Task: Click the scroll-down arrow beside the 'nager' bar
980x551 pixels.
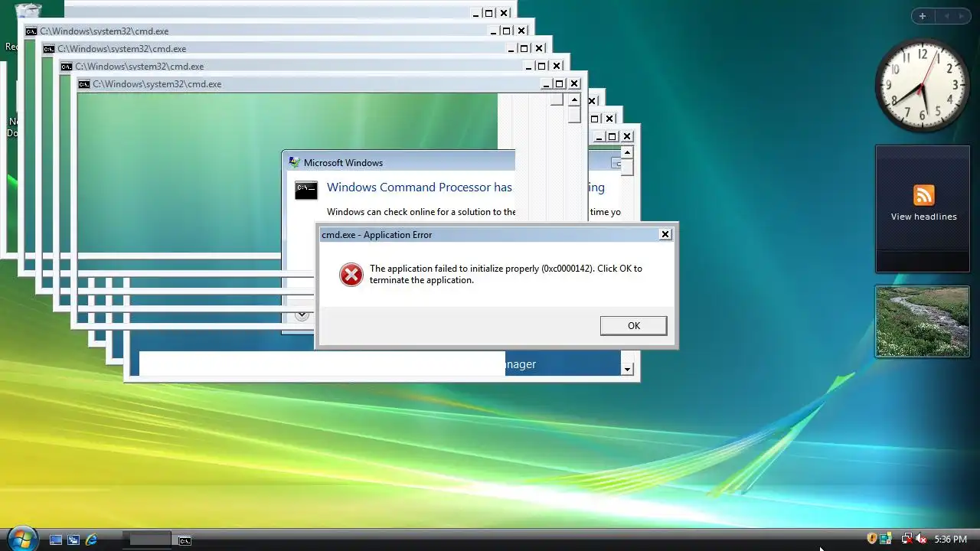Action: [627, 369]
